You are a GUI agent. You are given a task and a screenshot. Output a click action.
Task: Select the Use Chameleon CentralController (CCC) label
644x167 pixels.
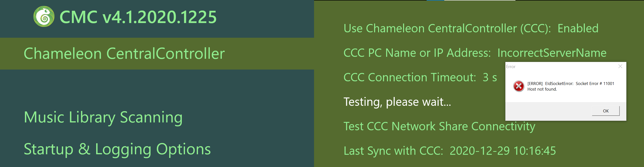pyautogui.click(x=447, y=28)
